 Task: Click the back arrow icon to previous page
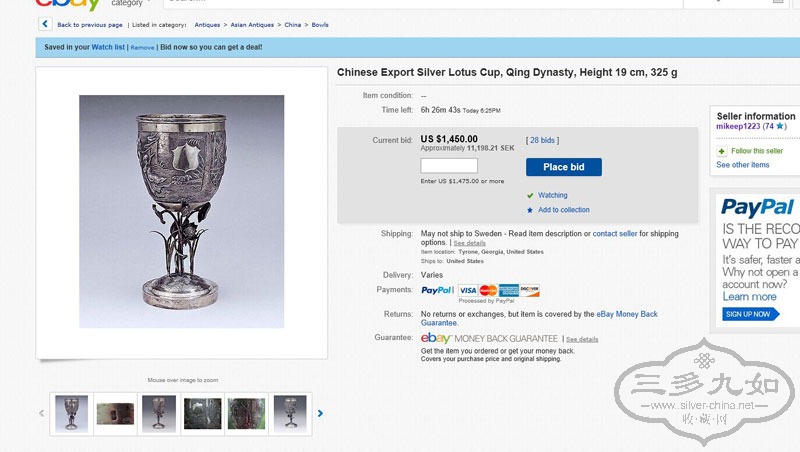click(45, 24)
